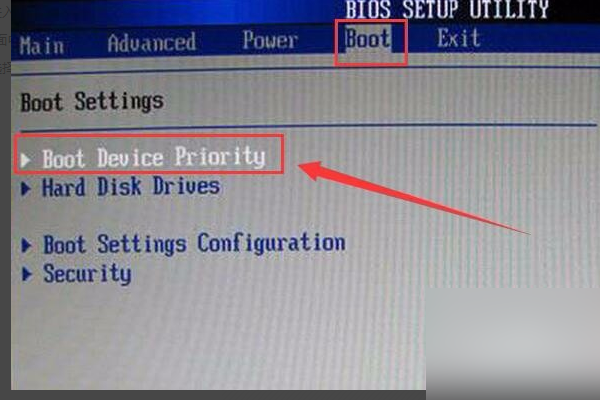Open the Exit menu tab

tap(458, 38)
